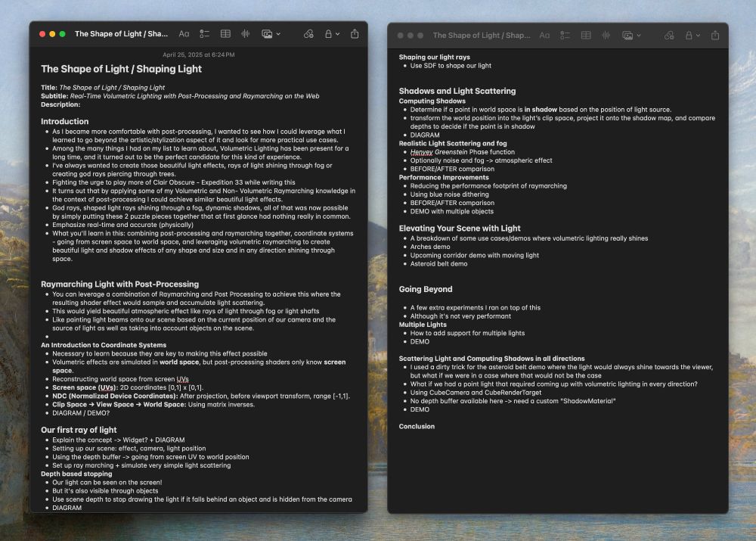
Task: Click lock note icon in right window
Action: click(689, 36)
